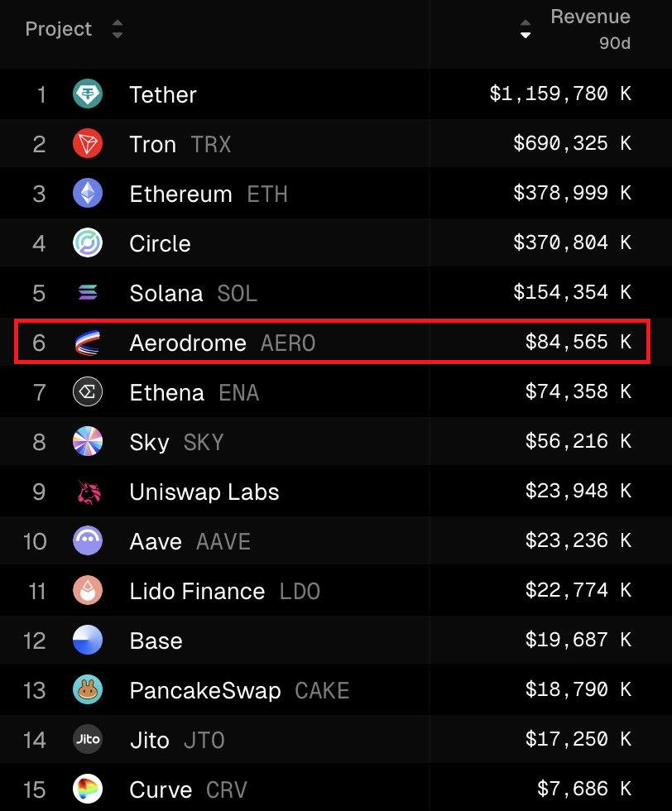Click the Curve revenue value $7,686 K
The height and width of the screenshot is (811, 672).
[584, 789]
